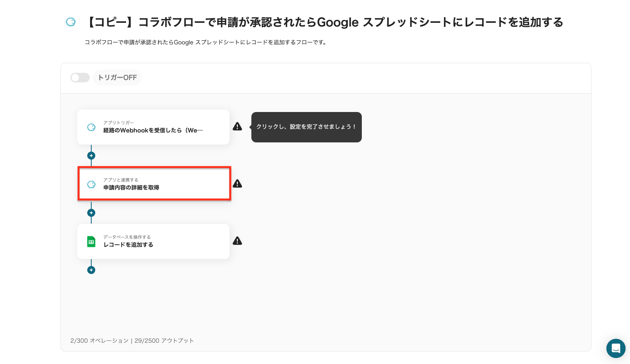
Task: Add a step below the Webhook trigger
Action: tap(91, 156)
